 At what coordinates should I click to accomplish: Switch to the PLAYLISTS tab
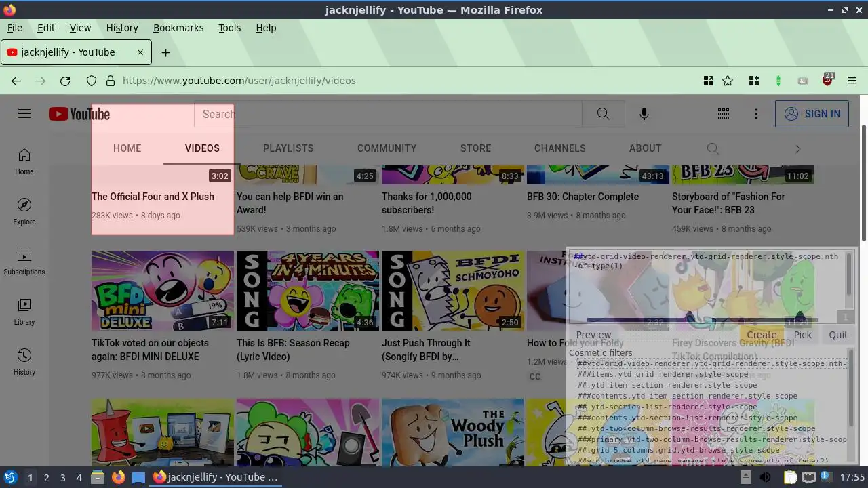pos(288,148)
